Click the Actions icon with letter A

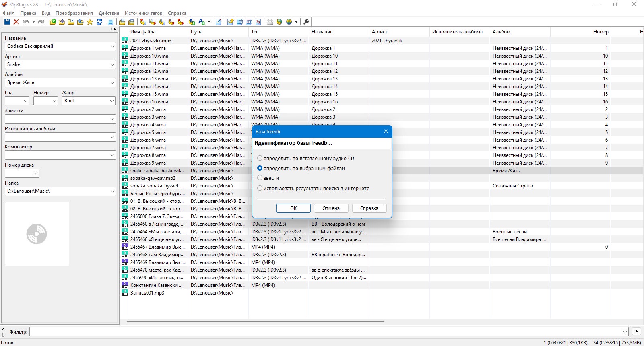[192, 22]
